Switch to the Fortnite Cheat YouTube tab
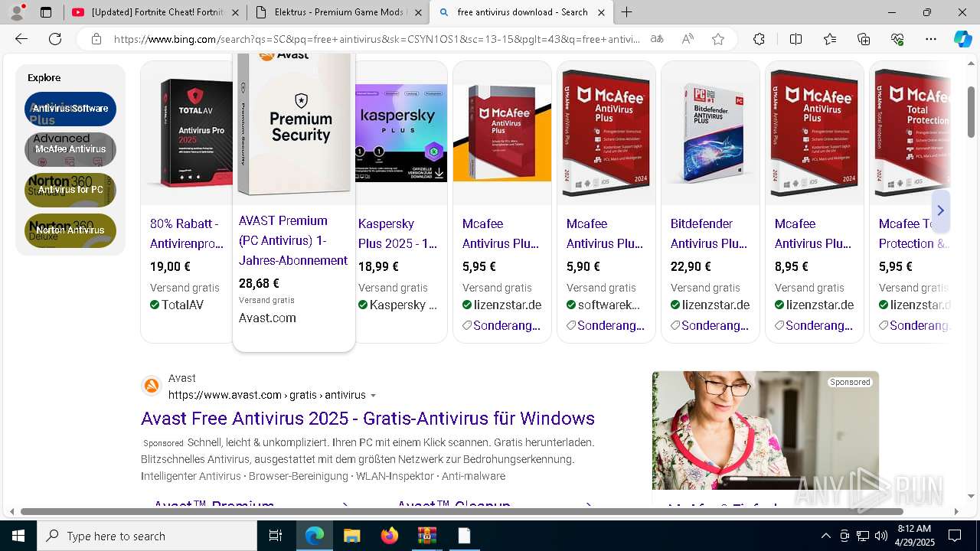 pos(155,12)
